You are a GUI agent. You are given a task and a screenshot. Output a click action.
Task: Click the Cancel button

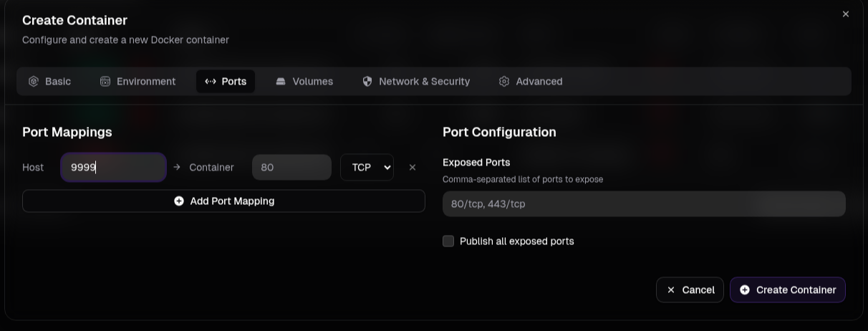click(690, 290)
